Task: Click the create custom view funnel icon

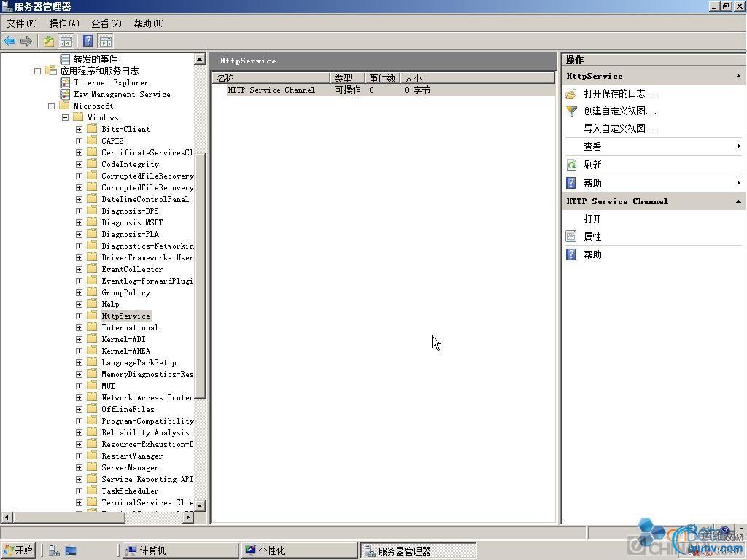Action: (571, 112)
